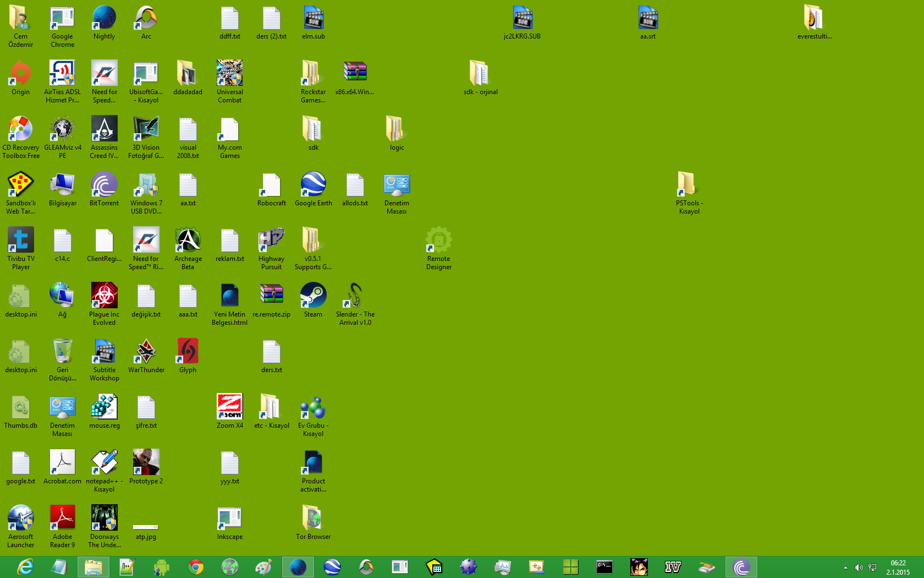Open the Tor Browser folder
The image size is (924, 578).
(x=313, y=523)
